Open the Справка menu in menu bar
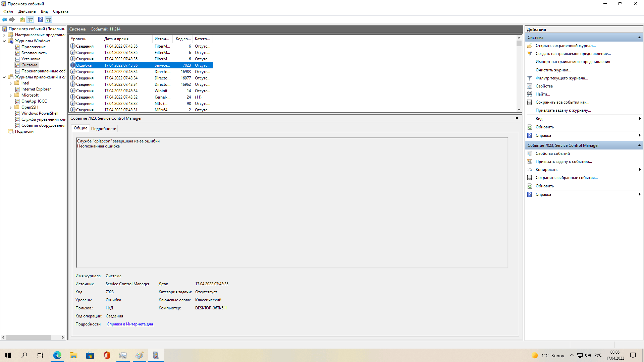The image size is (644, 362). tap(61, 11)
